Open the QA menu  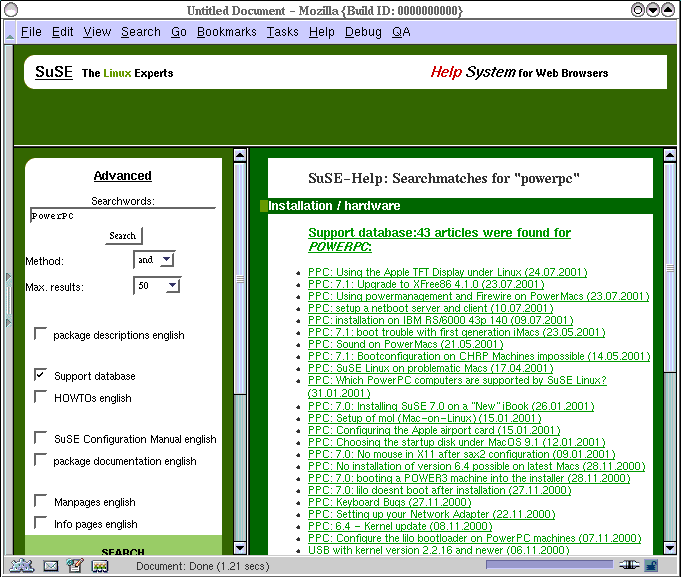click(x=401, y=32)
